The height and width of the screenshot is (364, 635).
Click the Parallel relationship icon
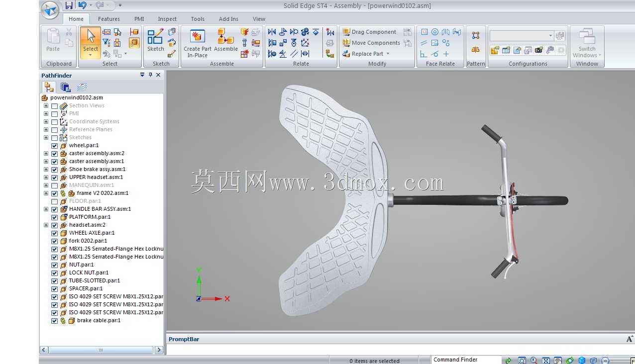[x=294, y=54]
